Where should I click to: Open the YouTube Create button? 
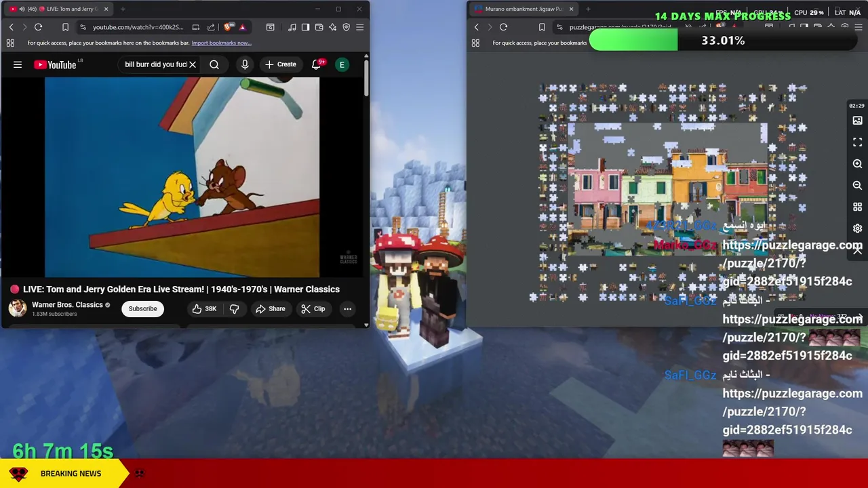pyautogui.click(x=281, y=64)
